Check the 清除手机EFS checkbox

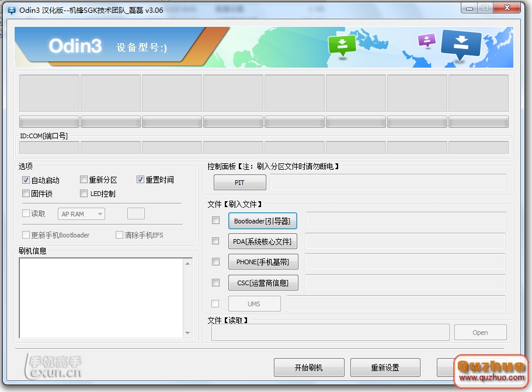(x=119, y=235)
